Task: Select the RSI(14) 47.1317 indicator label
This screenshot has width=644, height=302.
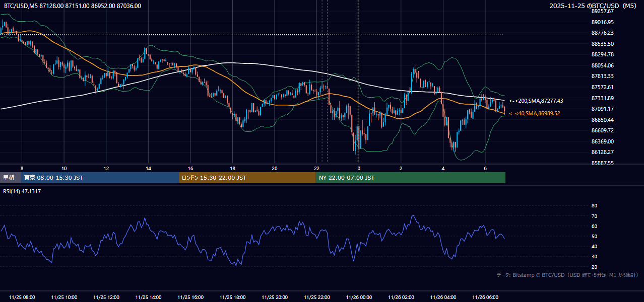Action: click(22, 191)
